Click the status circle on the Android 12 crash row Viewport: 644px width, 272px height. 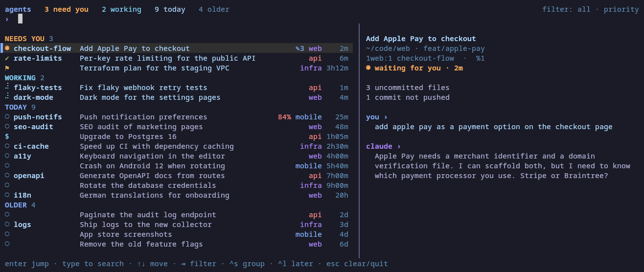[7, 166]
